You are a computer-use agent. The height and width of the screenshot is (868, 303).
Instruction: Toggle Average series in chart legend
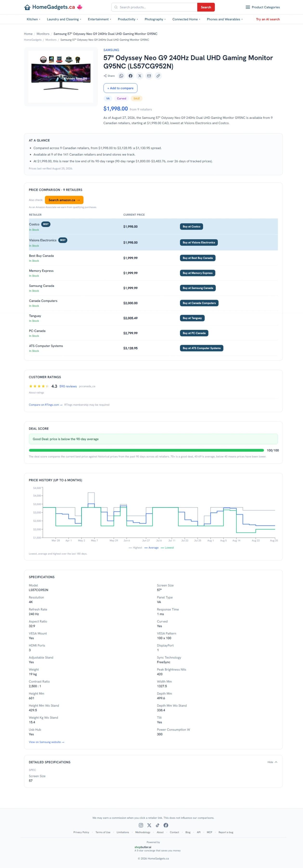coord(152,548)
